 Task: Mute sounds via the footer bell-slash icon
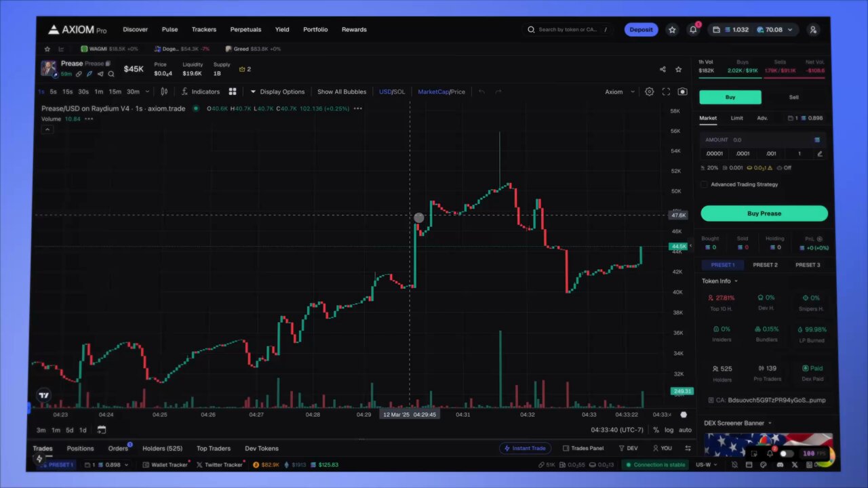734,465
